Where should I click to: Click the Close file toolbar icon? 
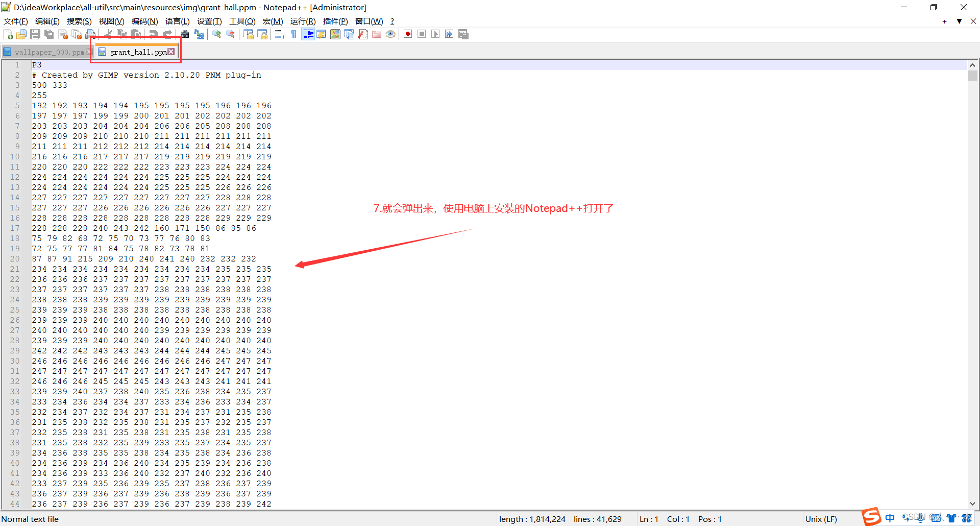pyautogui.click(x=63, y=34)
